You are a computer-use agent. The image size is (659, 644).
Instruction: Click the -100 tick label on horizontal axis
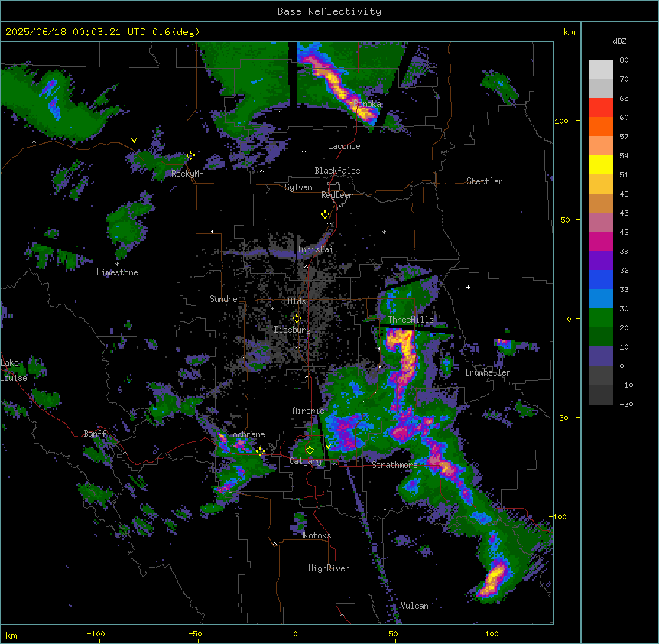pyautogui.click(x=96, y=634)
